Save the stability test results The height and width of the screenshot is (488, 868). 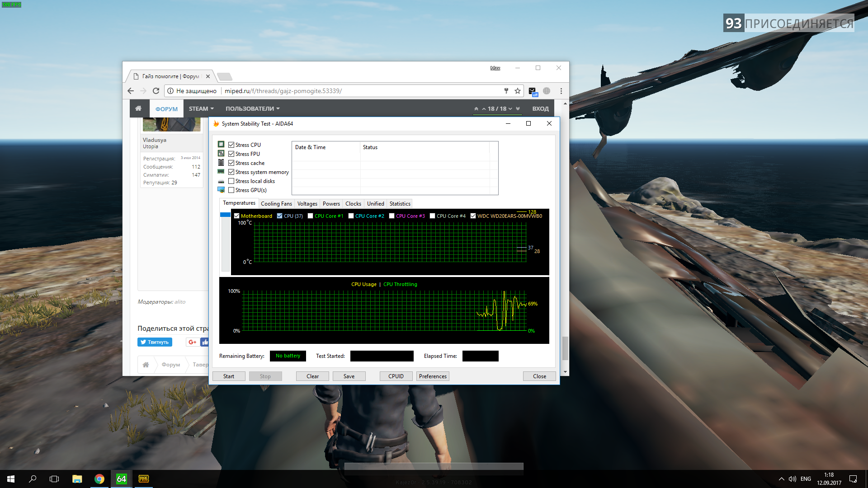349,376
